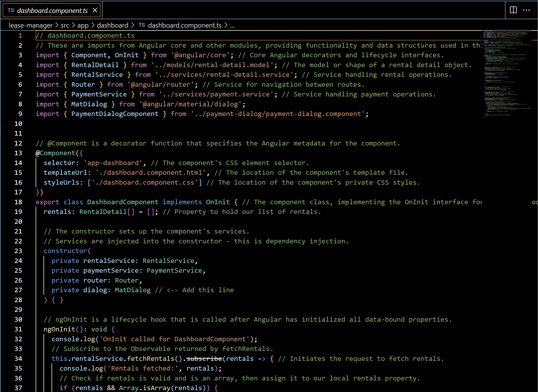Click line number 31 in gutter
The image size is (538, 392).
click(x=18, y=329)
